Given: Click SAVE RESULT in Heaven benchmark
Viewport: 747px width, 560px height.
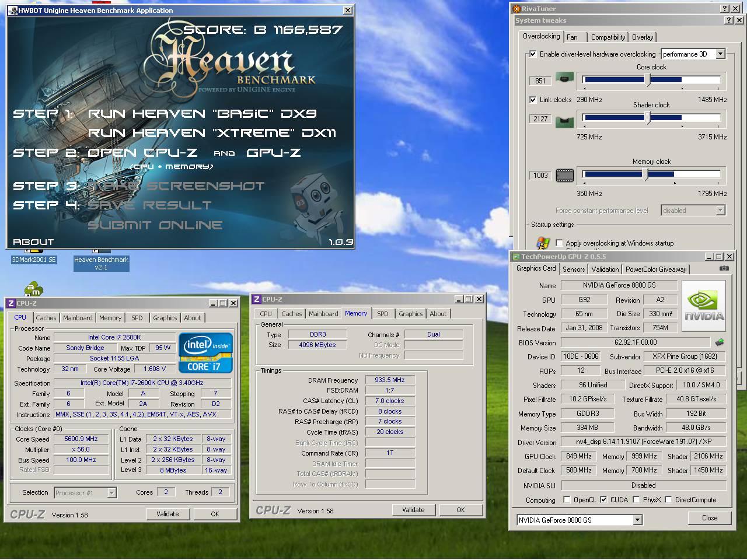Looking at the screenshot, I should click(x=150, y=205).
